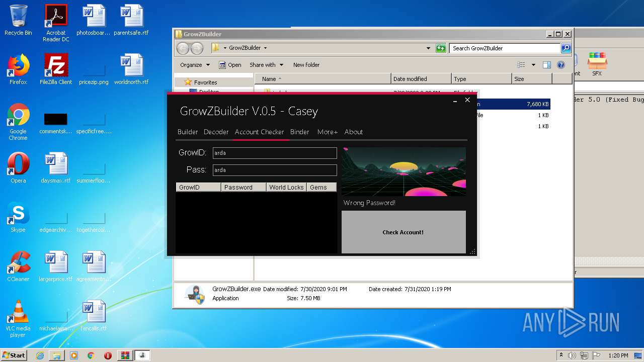Image resolution: width=644 pixels, height=362 pixels.
Task: Open Google Chrome desktop icon
Action: pyautogui.click(x=18, y=122)
